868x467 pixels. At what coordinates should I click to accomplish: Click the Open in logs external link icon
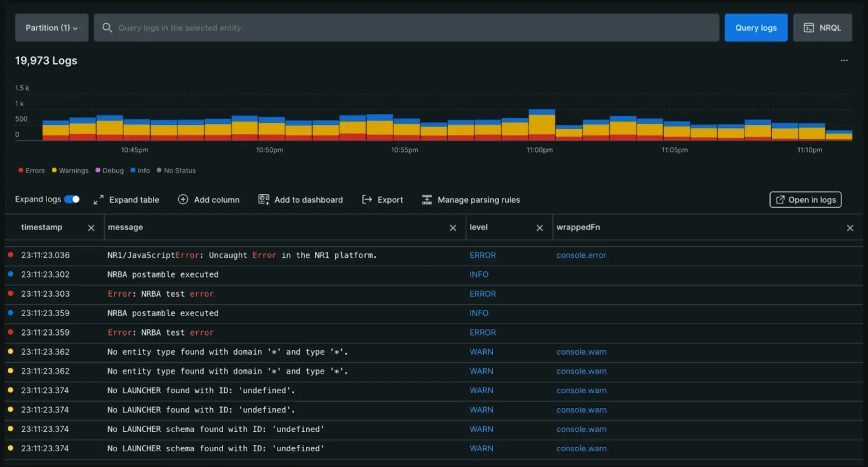coord(780,199)
